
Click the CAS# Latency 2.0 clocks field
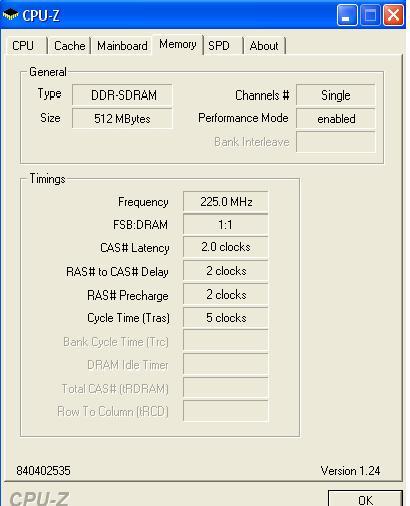tap(226, 247)
